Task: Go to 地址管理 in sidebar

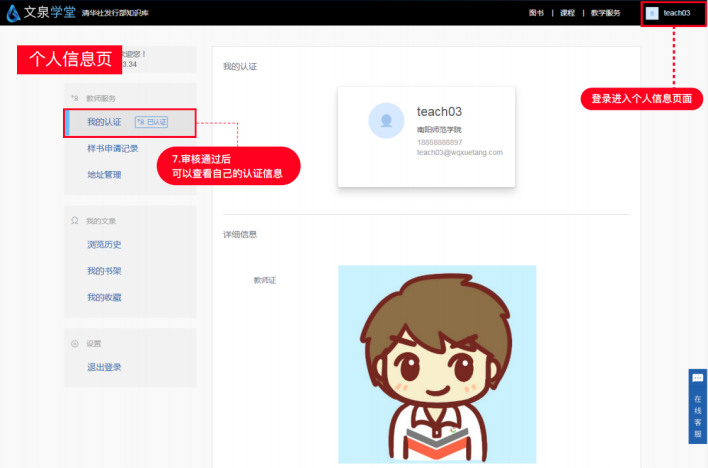Action: tap(103, 174)
